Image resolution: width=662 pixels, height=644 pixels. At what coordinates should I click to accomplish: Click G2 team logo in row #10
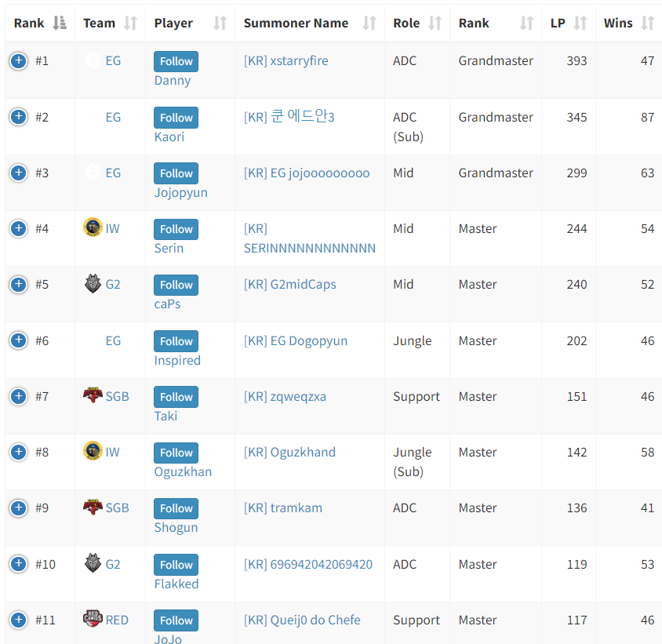click(93, 563)
